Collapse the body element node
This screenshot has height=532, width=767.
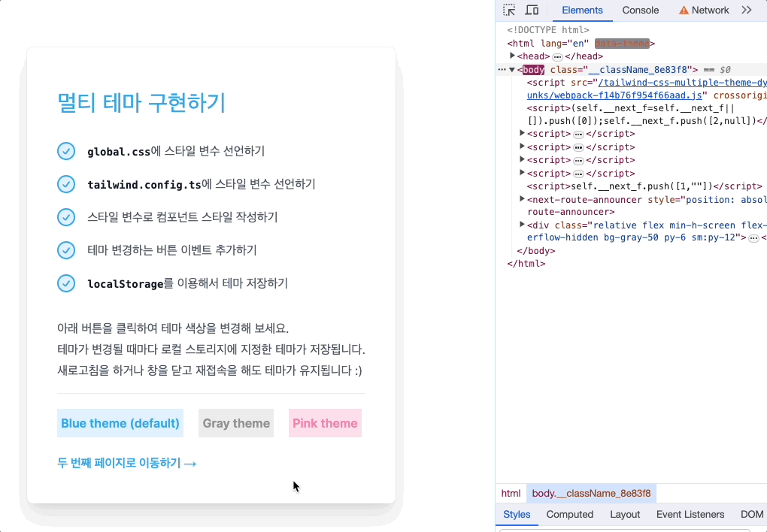(512, 70)
